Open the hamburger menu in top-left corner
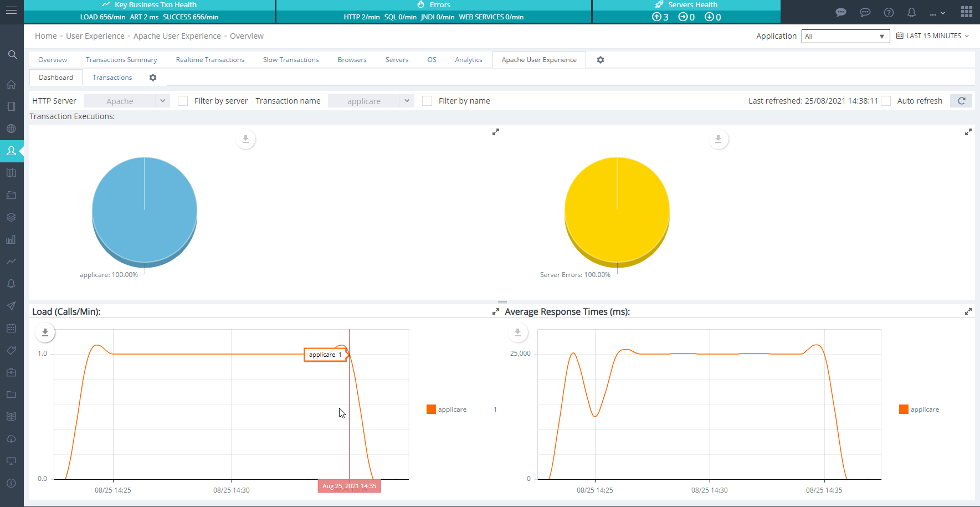The image size is (980, 507). [11, 11]
